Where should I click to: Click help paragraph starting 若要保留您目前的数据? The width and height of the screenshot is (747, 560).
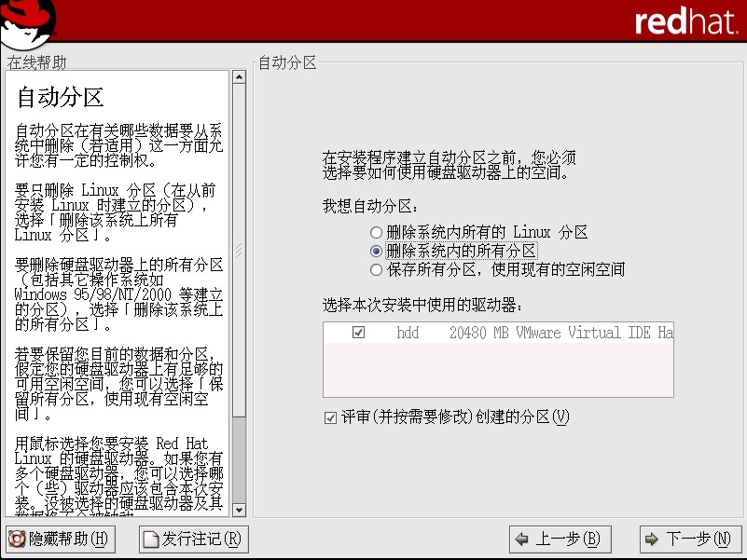[118, 384]
